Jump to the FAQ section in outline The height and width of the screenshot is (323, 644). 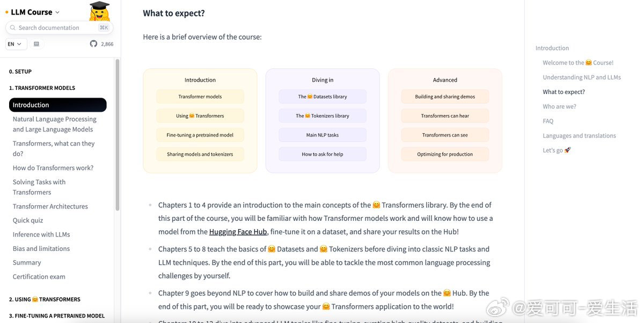548,121
